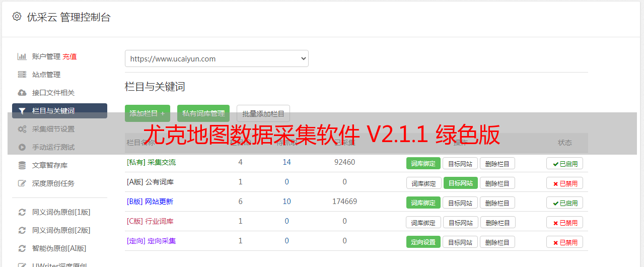Click the [C版] 行业词库 column name

150,221
